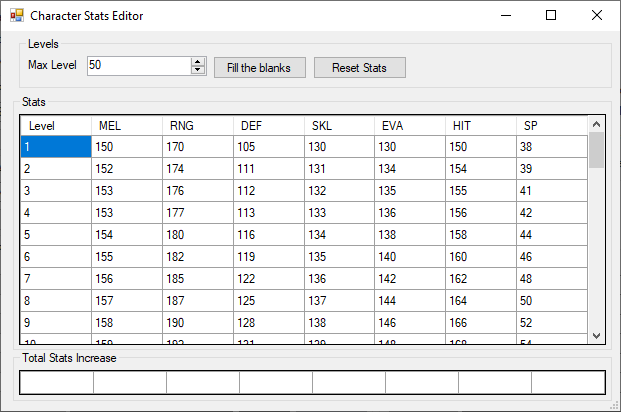The width and height of the screenshot is (621, 412).
Task: Select the SP cell with value 42
Action: pyautogui.click(x=552, y=213)
